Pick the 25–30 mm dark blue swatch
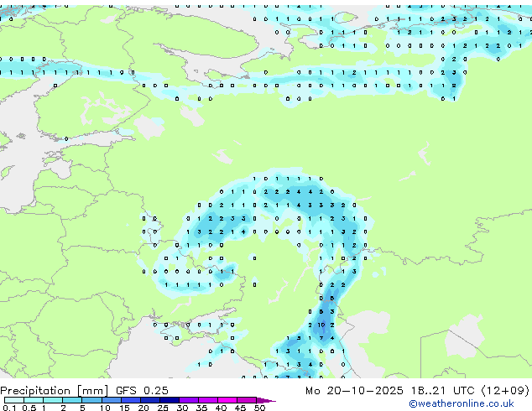 point(169,400)
